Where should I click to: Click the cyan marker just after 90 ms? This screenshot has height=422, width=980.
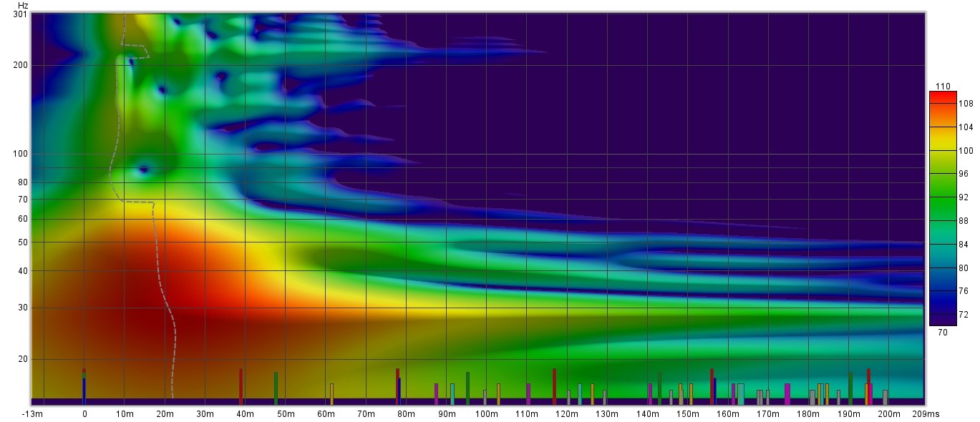(452, 393)
